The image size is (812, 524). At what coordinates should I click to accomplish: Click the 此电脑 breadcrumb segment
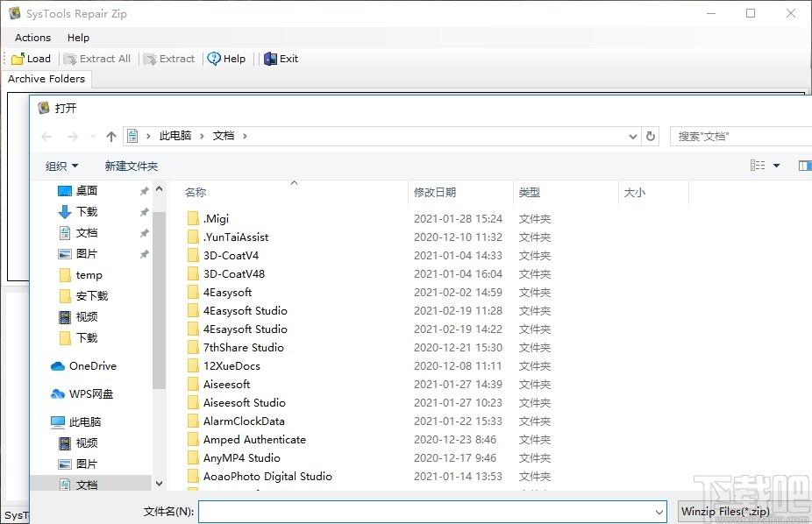175,136
